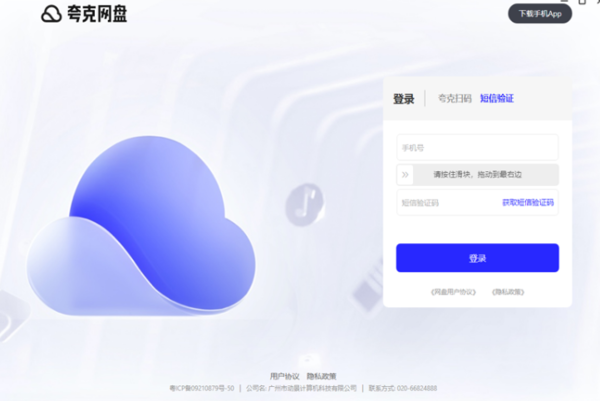Screen dimensions: 600x401
Task: Click the double-arrow slider handle
Action: (x=405, y=175)
